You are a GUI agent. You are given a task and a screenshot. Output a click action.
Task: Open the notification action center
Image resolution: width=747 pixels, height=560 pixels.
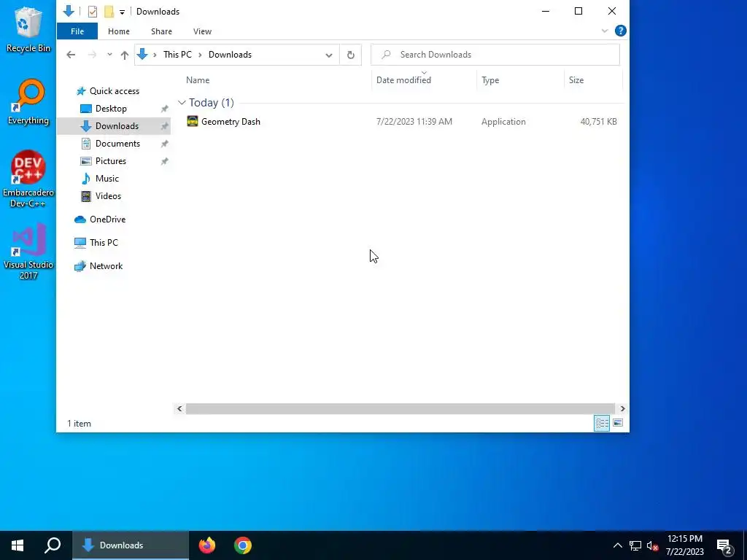[x=724, y=545]
